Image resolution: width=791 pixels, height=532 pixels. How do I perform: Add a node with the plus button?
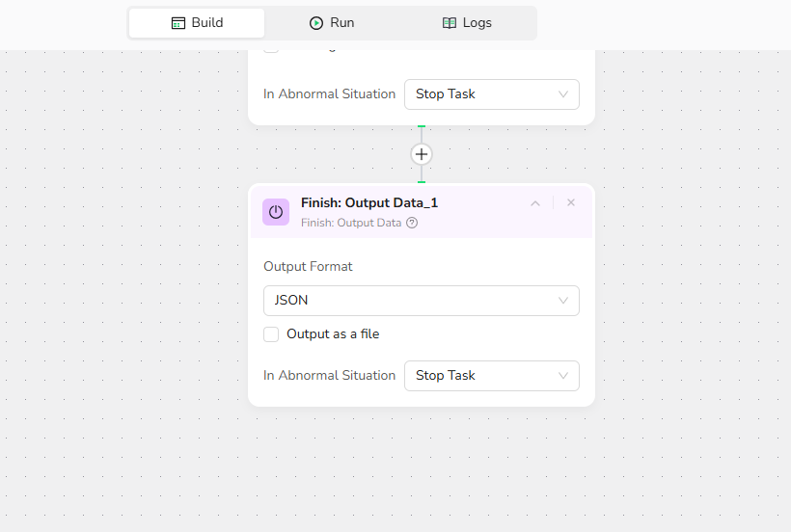pyautogui.click(x=422, y=154)
